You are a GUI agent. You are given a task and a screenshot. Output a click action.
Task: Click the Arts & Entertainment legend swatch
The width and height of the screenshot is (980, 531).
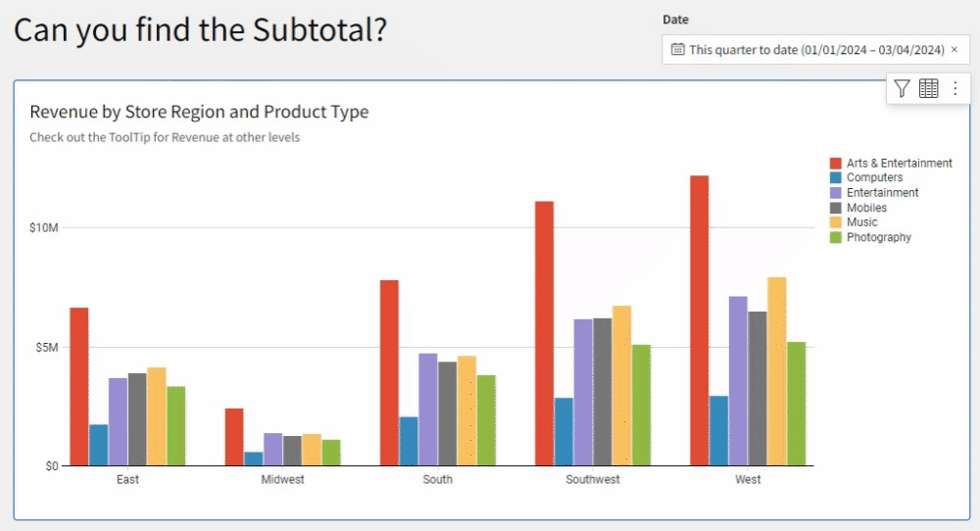(x=836, y=164)
